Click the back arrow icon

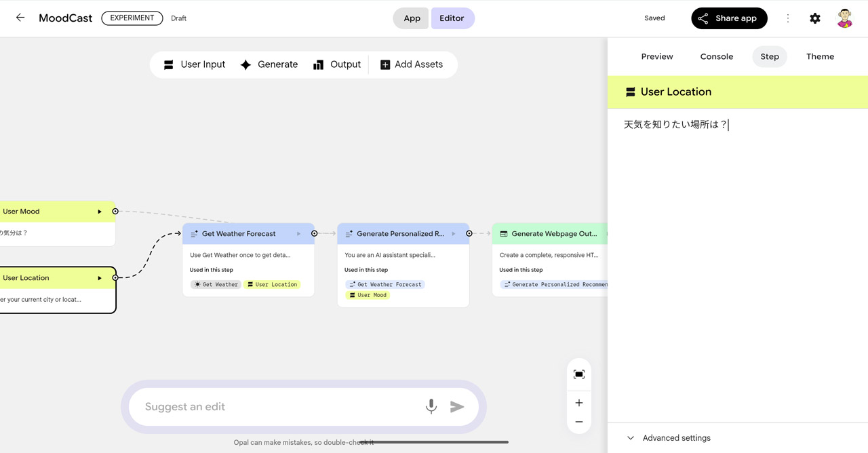(20, 18)
